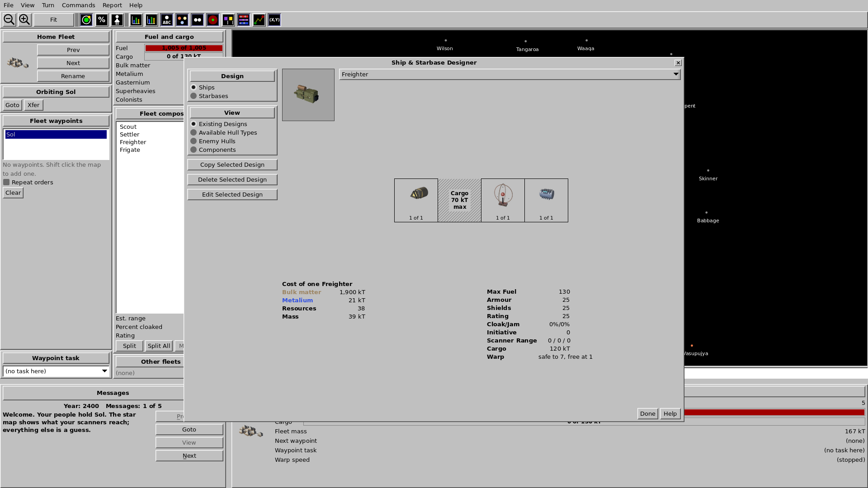Select the Enemy Hulls view option

pyautogui.click(x=193, y=141)
